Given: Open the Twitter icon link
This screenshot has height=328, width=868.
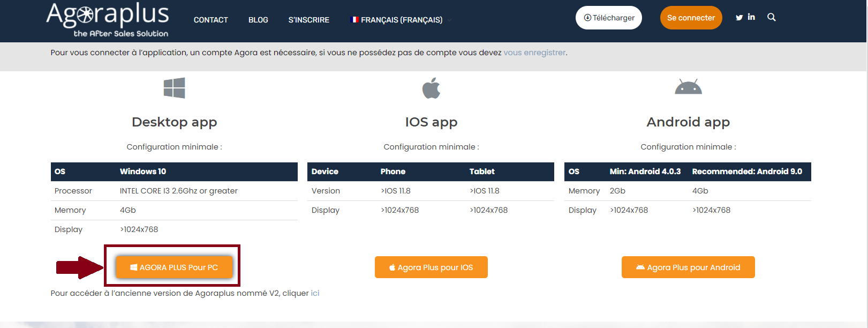Looking at the screenshot, I should [739, 18].
